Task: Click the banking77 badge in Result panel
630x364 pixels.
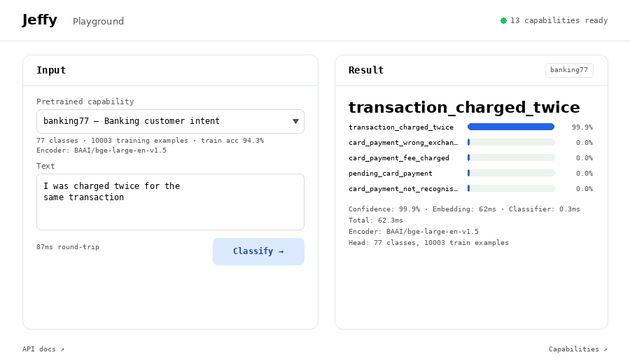Action: [x=569, y=70]
